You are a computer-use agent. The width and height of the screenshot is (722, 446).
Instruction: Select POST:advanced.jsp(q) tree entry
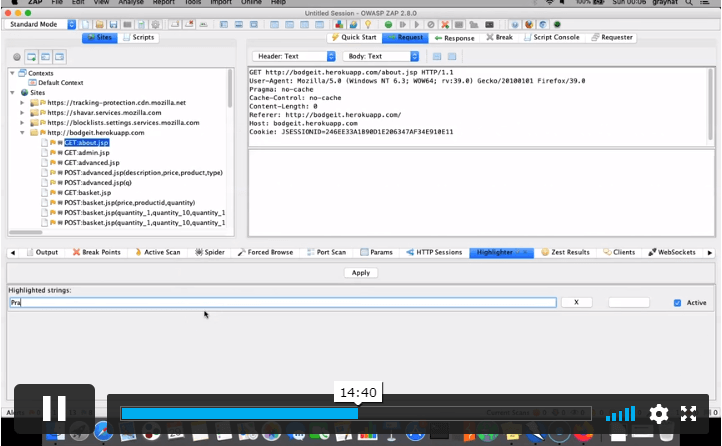(98, 183)
